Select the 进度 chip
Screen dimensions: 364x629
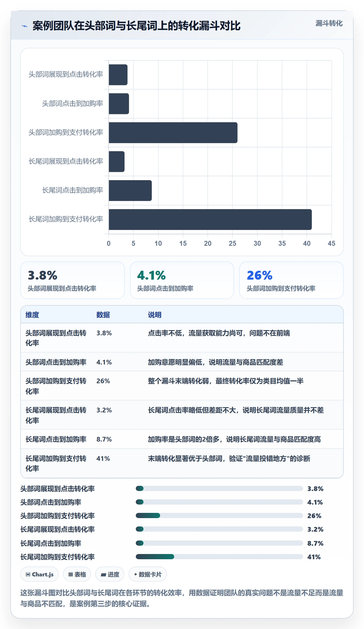(x=110, y=574)
